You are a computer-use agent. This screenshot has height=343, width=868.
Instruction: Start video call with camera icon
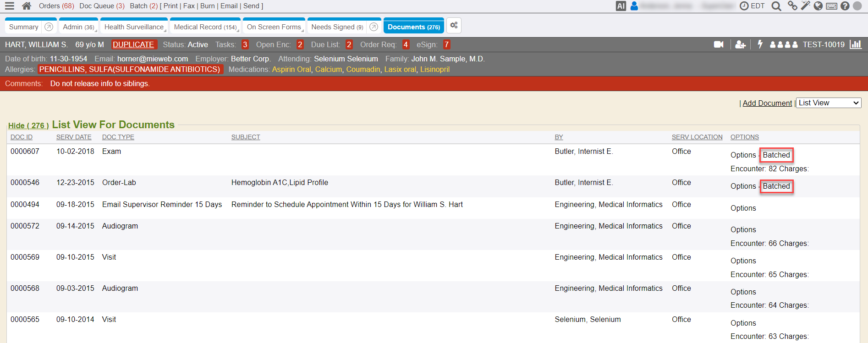pos(719,44)
